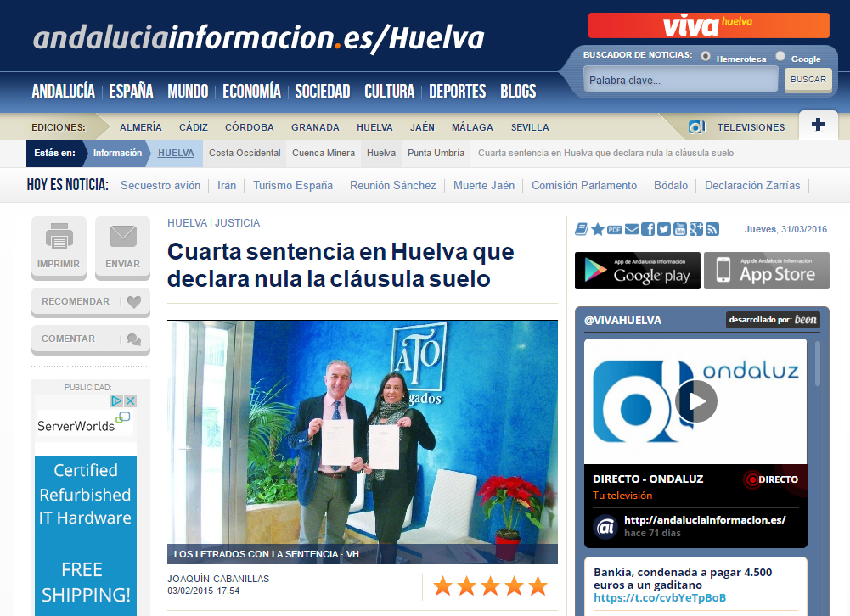Screen dimensions: 850x616
Task: Open the YouTube channel icon
Action: 680,229
